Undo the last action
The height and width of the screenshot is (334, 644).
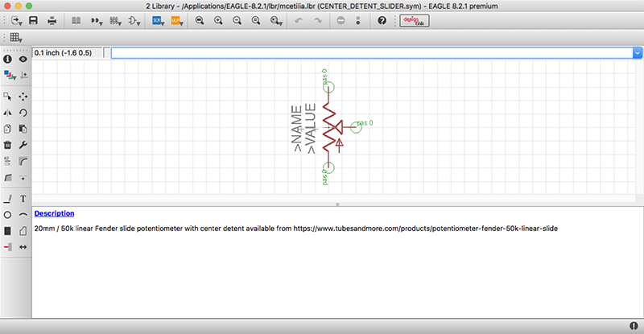[x=299, y=21]
